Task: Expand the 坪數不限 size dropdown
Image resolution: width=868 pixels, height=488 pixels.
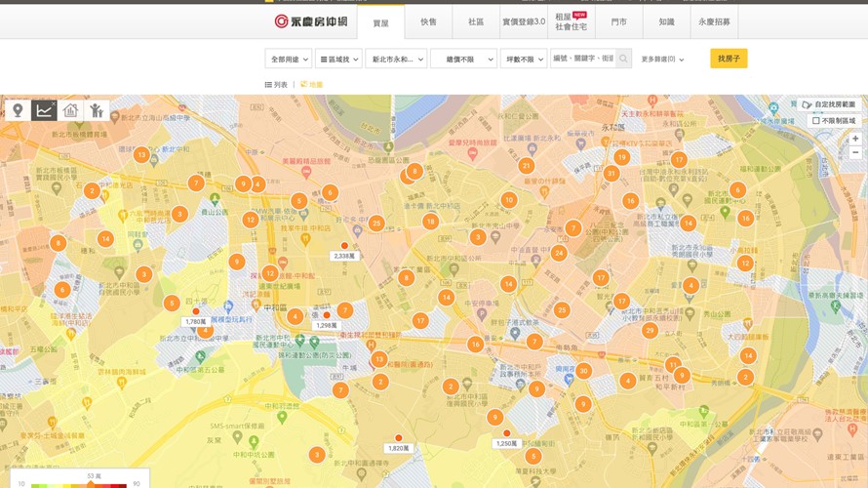Action: (x=523, y=60)
